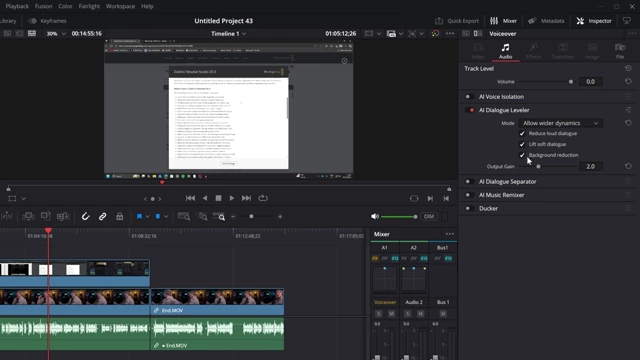The image size is (640, 360).
Task: Uncheck Background reduction checkbox
Action: 522,155
